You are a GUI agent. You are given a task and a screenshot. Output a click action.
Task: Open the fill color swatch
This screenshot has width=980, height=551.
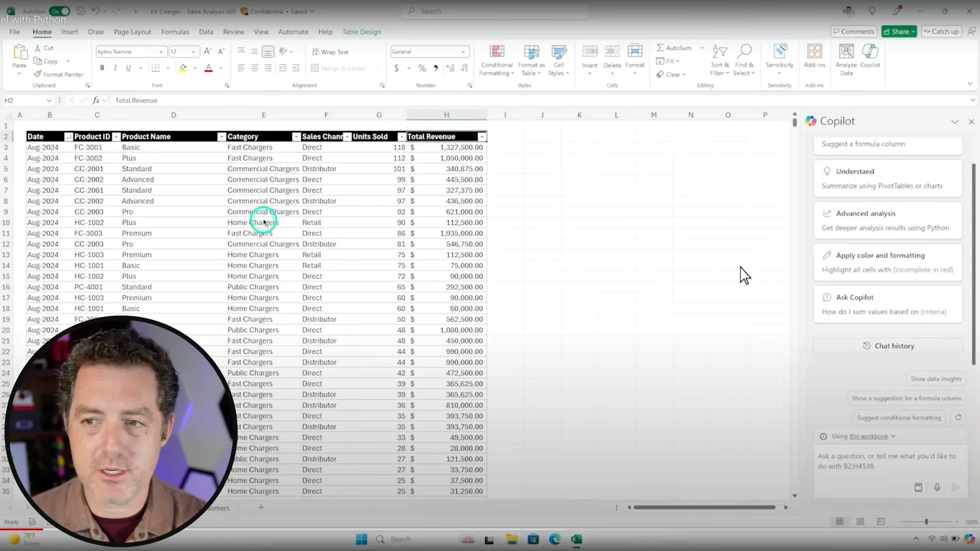(x=183, y=68)
